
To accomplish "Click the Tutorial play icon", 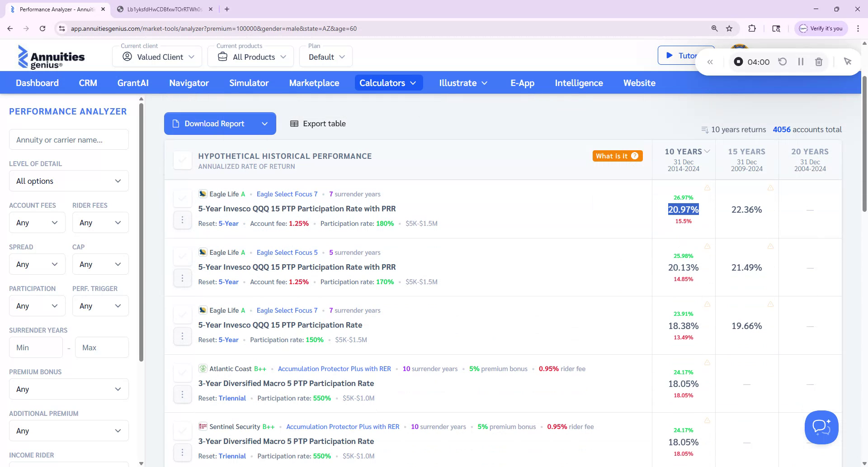I will click(x=670, y=55).
